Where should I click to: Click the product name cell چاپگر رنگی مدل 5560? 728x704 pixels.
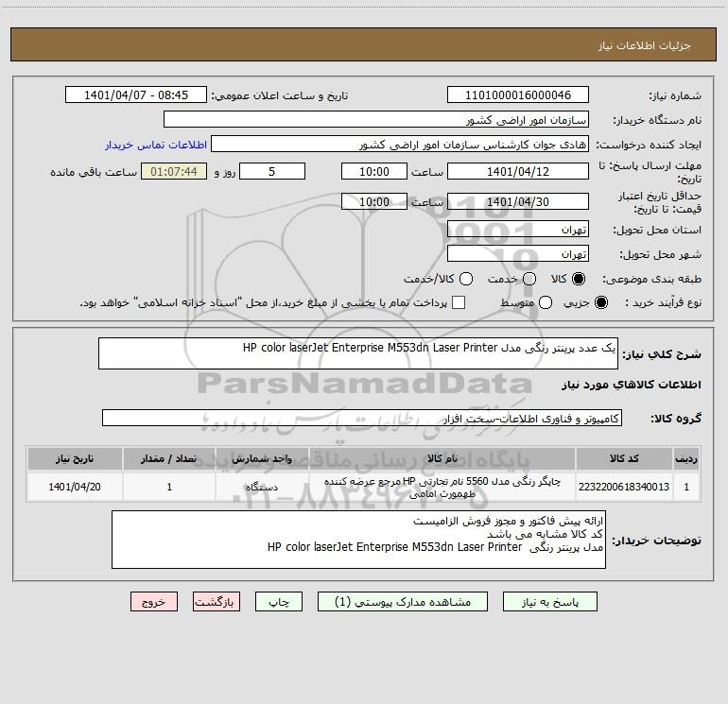click(x=442, y=487)
